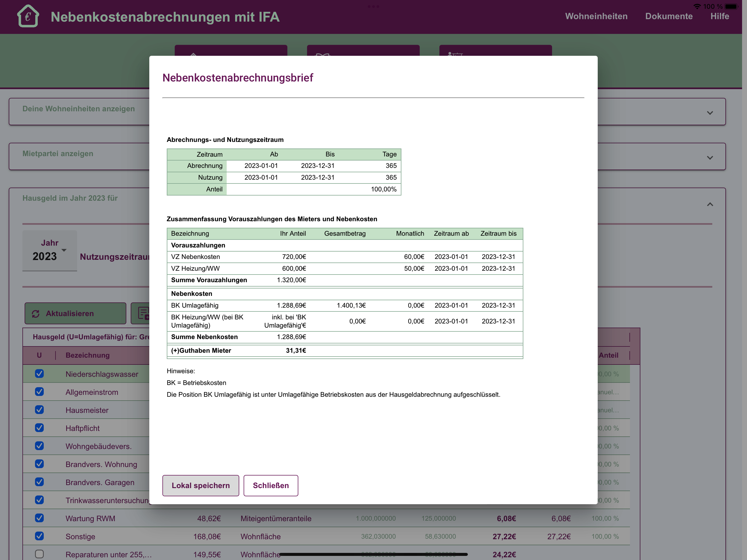Click the Nebenkostenabrechnungen mit IFA title
Viewport: 747px width, 560px height.
tap(165, 17)
